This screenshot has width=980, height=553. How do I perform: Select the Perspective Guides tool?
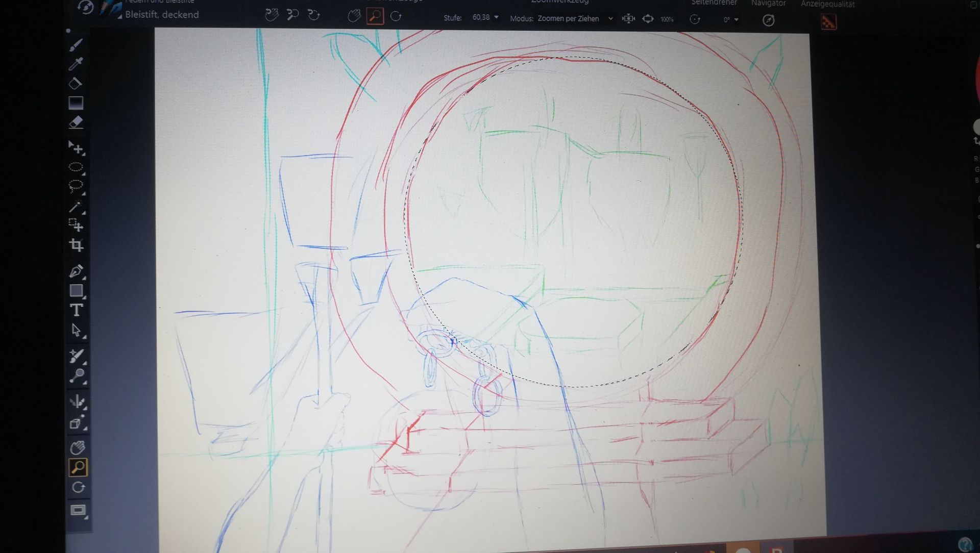click(77, 423)
